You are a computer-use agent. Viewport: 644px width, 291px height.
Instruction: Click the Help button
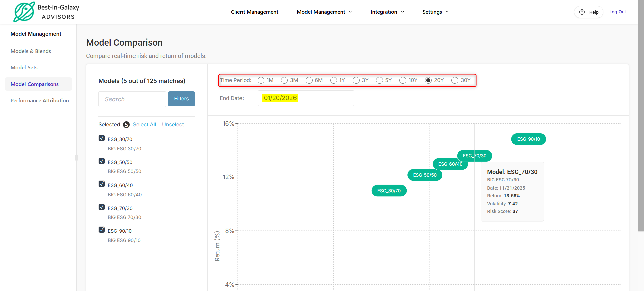pos(589,12)
